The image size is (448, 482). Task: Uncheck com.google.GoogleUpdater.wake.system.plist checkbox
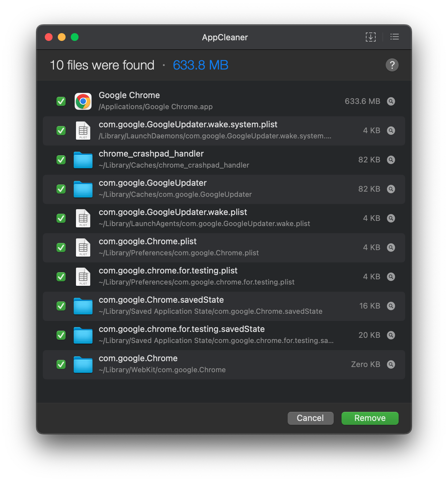point(61,131)
